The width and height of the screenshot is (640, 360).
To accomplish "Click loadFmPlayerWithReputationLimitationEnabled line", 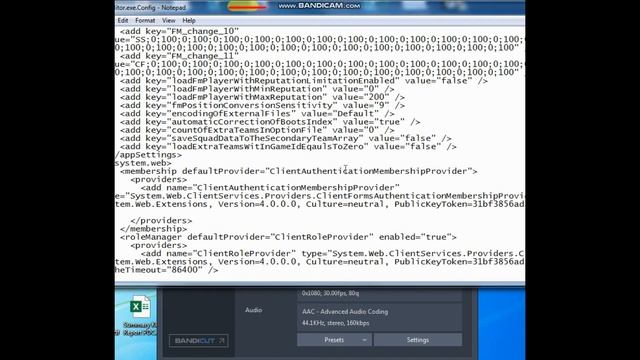I will click(304, 81).
